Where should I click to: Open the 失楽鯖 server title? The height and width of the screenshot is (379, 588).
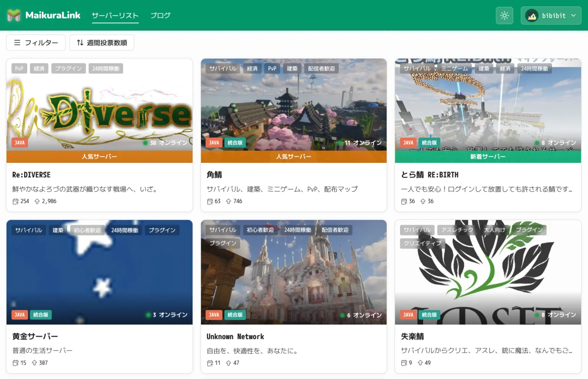(412, 337)
